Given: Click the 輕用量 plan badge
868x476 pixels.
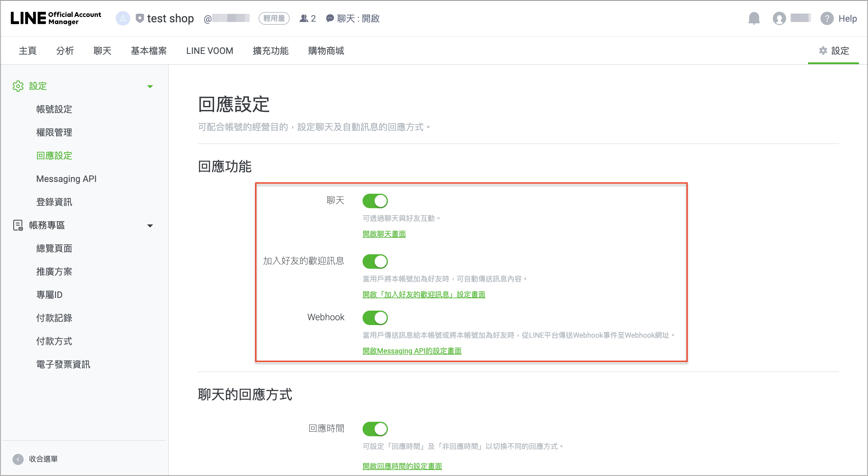Looking at the screenshot, I should (274, 19).
